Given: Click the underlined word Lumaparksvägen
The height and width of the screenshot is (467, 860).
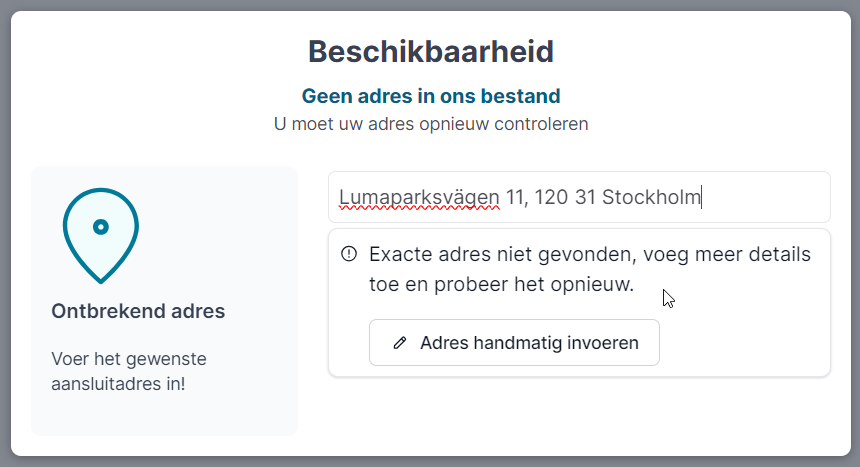Looking at the screenshot, I should click(419, 197).
